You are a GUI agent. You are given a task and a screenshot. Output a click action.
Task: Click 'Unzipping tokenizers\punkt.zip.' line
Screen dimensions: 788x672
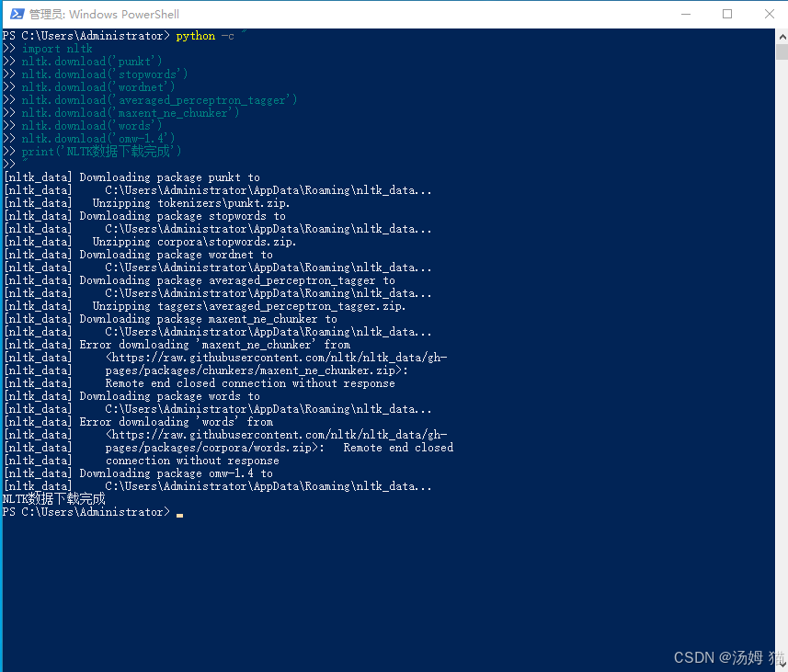pos(191,203)
